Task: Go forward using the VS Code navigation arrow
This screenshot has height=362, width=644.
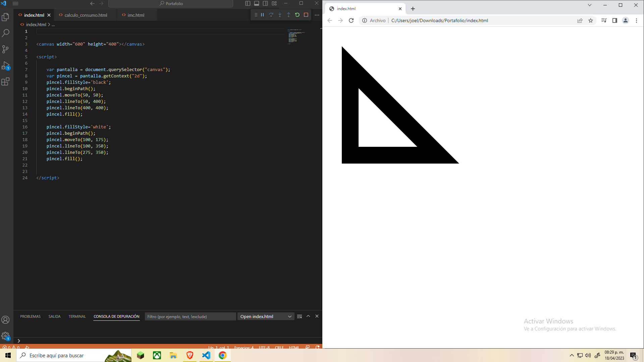Action: pyautogui.click(x=101, y=3)
